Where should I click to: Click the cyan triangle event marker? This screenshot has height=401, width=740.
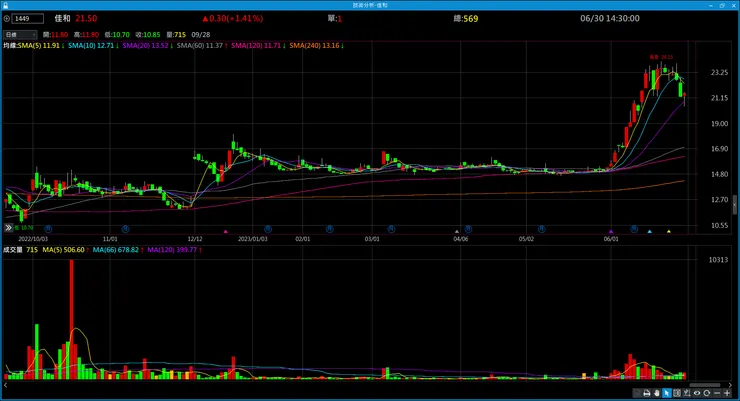pyautogui.click(x=650, y=232)
